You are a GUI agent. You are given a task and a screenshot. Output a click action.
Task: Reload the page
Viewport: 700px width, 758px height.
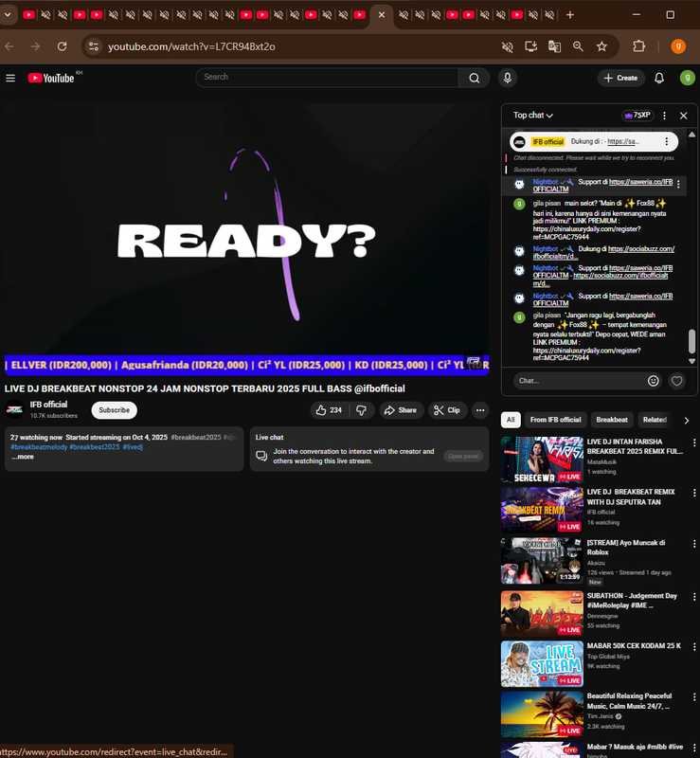(x=62, y=46)
